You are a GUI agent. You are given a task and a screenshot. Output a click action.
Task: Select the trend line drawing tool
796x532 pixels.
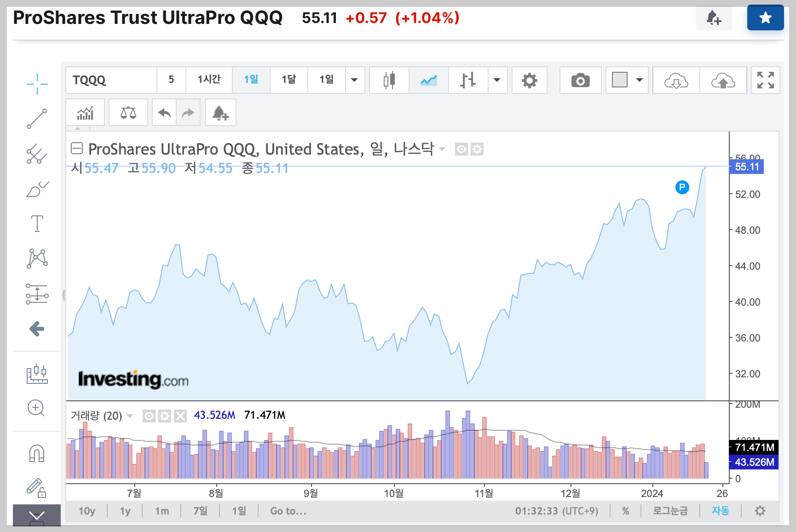tap(37, 119)
